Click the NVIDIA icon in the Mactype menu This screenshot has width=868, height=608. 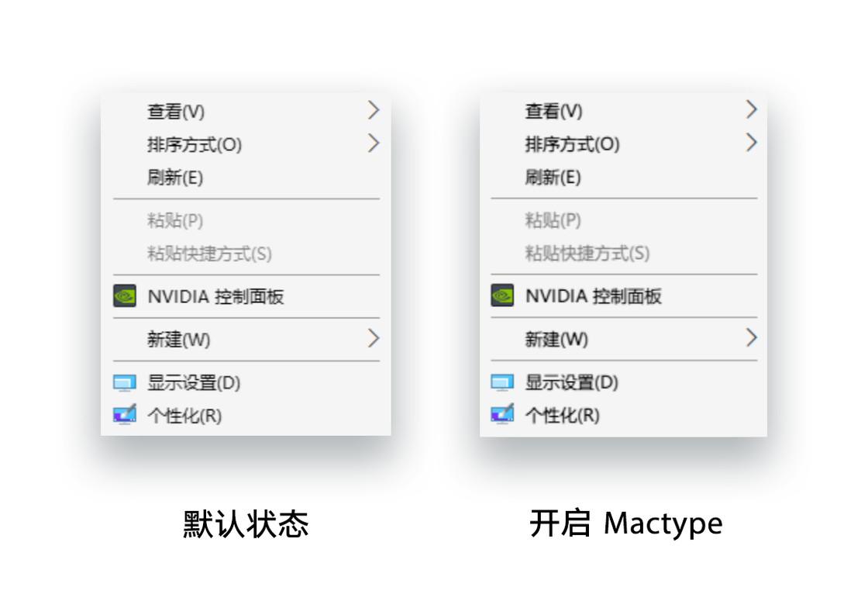click(x=502, y=295)
